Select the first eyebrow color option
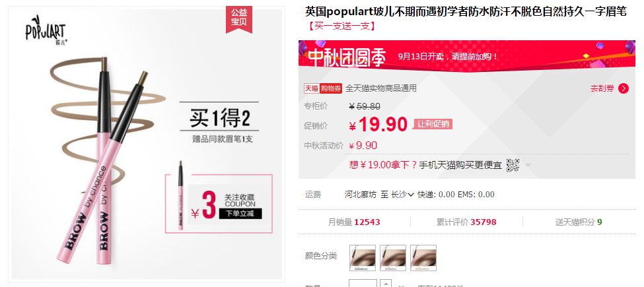This screenshot has width=644, height=287. point(362,258)
